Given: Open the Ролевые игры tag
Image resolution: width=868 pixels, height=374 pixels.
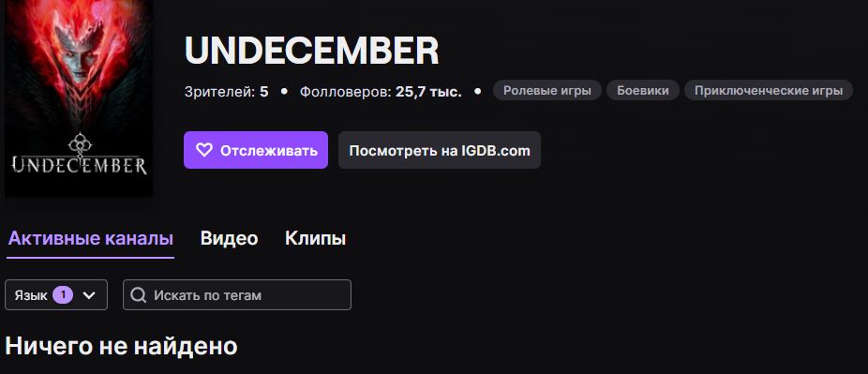Looking at the screenshot, I should pos(546,90).
